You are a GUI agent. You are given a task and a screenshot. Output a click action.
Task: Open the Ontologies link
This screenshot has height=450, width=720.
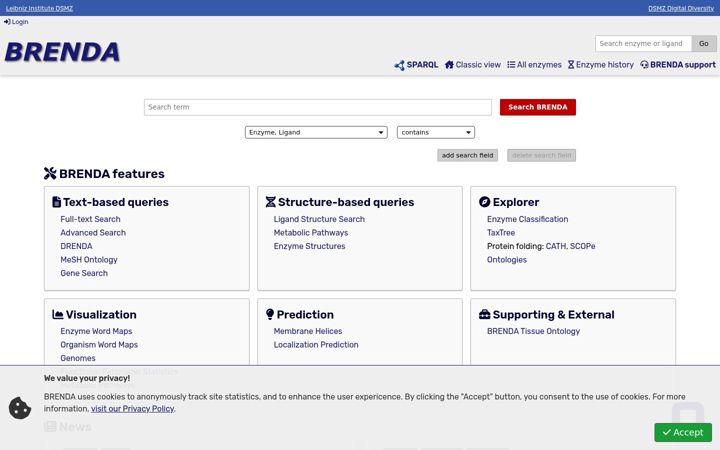[x=507, y=259]
